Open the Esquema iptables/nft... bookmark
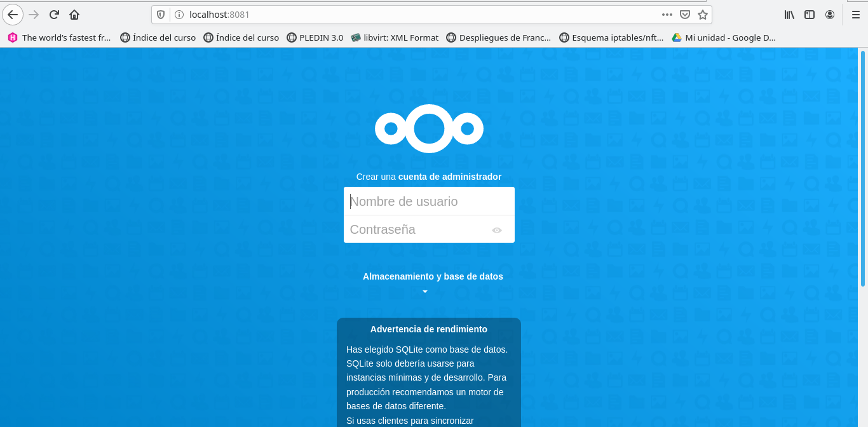Screen dimensions: 868x427 (x=611, y=37)
